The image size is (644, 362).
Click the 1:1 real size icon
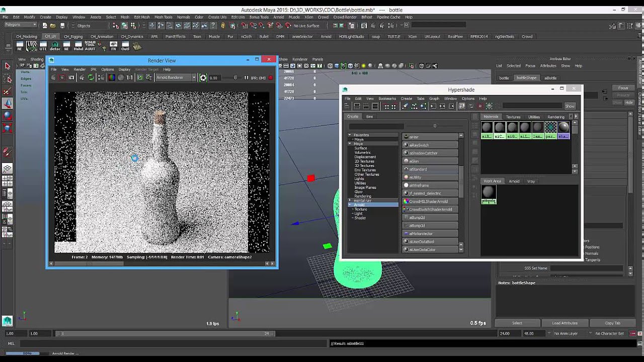click(x=130, y=77)
